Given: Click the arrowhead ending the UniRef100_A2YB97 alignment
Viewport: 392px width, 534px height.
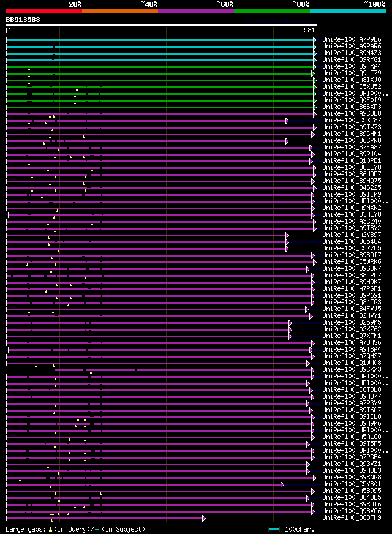Looking at the screenshot, I should (x=287, y=235).
